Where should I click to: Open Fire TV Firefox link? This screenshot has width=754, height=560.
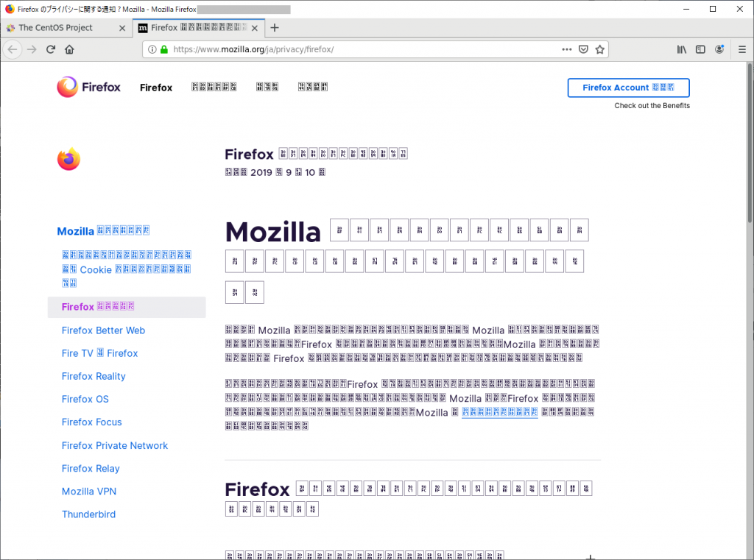[x=99, y=353]
